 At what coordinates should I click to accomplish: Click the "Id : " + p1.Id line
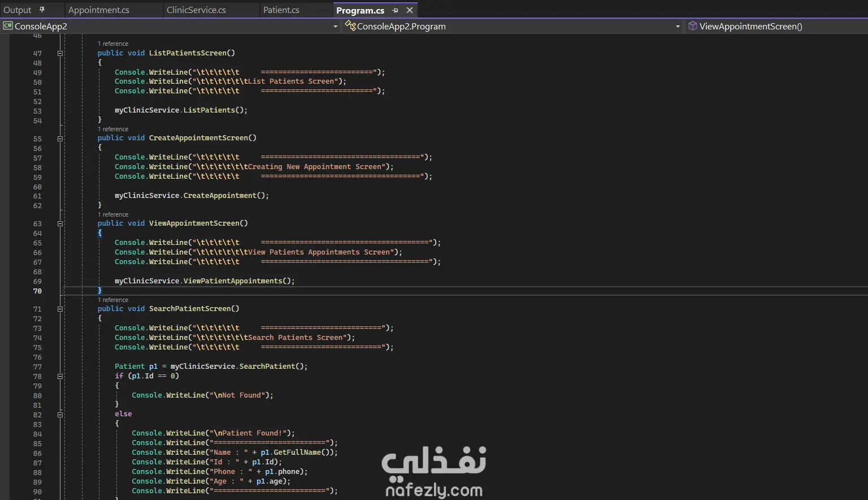(207, 462)
